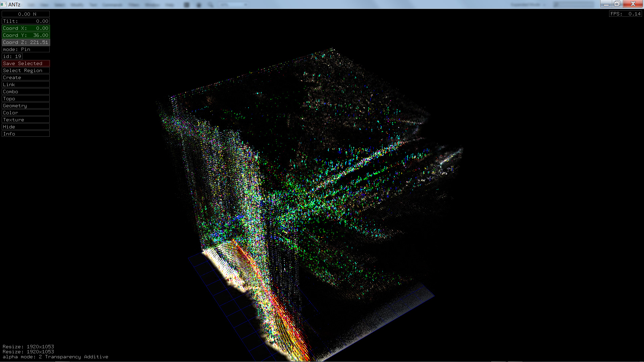Toggle the mode: Pin indicator
The width and height of the screenshot is (644, 362).
point(25,49)
